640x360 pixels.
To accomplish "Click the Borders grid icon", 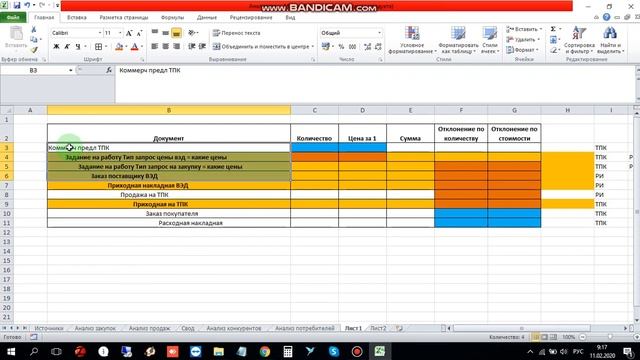I will tap(98, 47).
